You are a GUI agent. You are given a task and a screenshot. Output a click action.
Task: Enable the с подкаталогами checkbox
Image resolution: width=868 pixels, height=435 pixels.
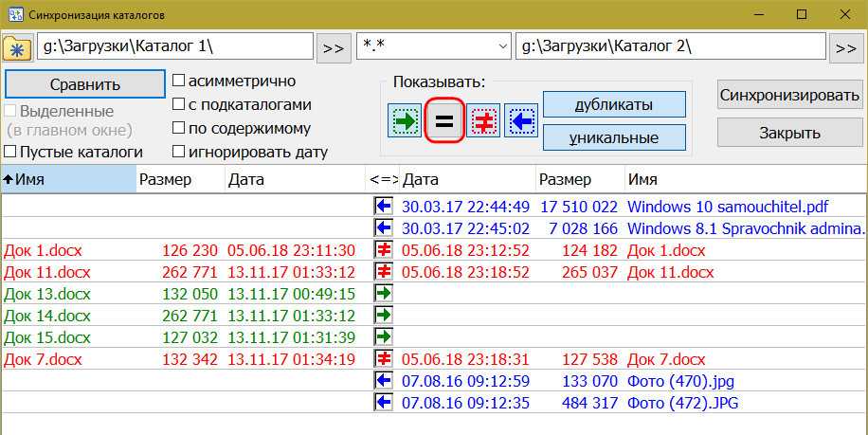point(178,105)
